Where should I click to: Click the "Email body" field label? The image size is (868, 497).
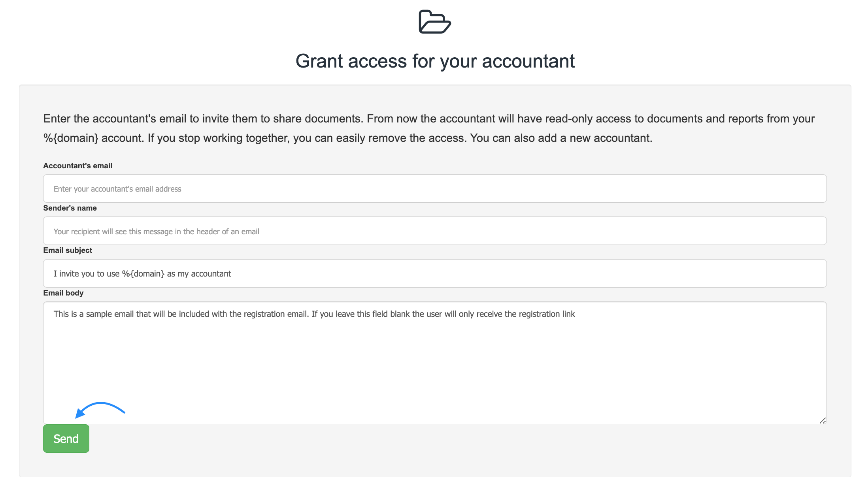pyautogui.click(x=63, y=293)
